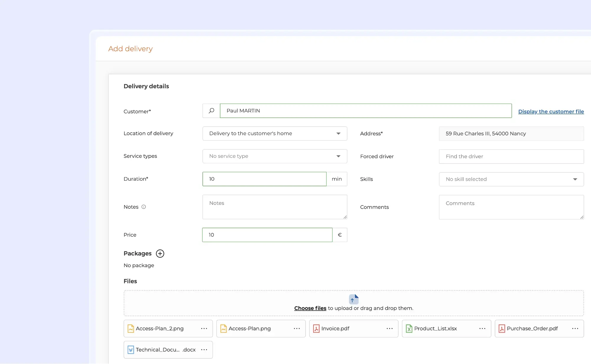Open options menu for Product_List.xlsx
Image resolution: width=591 pixels, height=364 pixels.
(483, 329)
